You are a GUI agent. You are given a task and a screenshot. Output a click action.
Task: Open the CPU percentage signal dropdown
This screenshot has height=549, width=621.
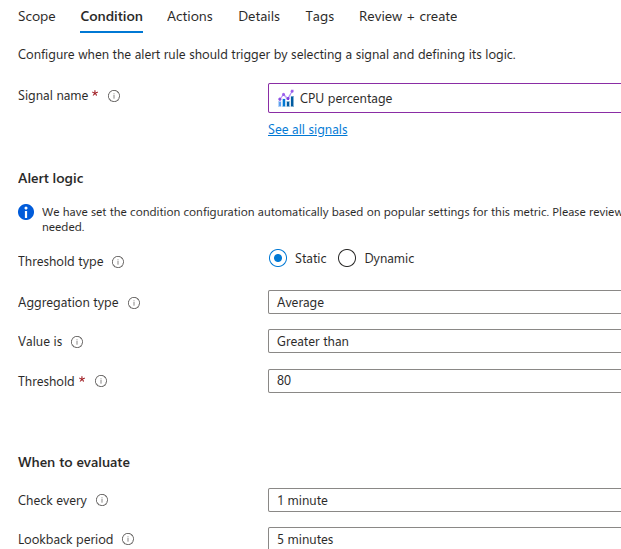coord(444,98)
